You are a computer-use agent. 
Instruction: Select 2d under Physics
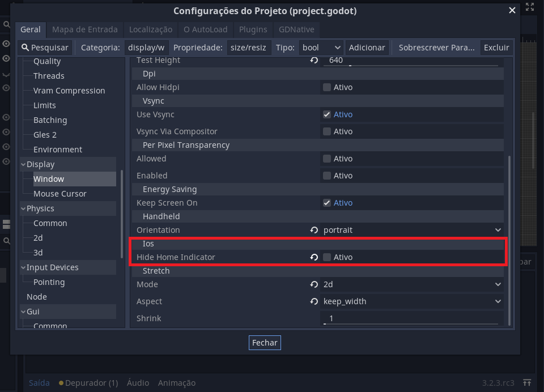tap(38, 238)
